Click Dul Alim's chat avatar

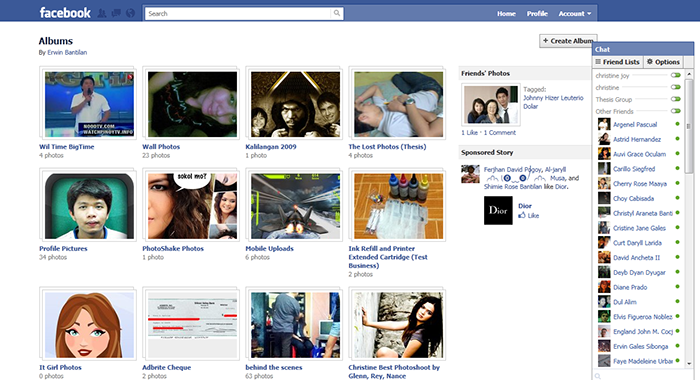point(604,301)
